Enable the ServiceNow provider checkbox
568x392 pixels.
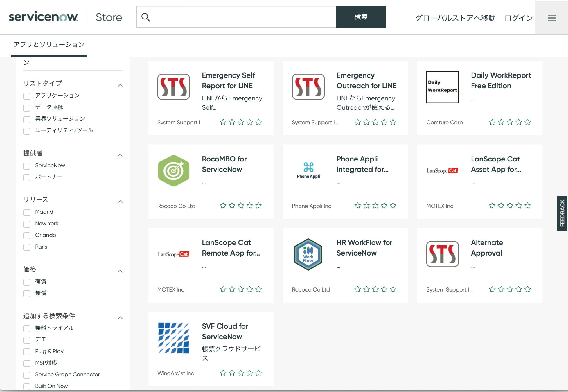tap(27, 166)
